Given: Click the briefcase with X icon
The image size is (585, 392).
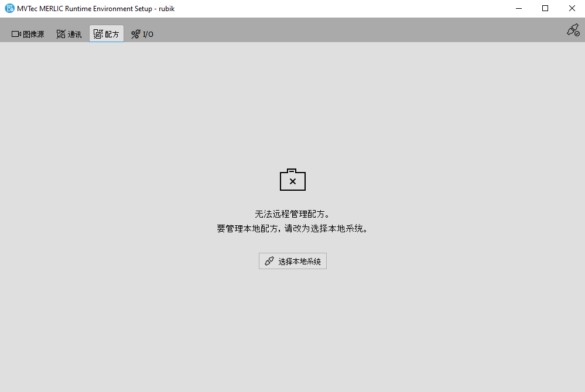Looking at the screenshot, I should tap(293, 180).
